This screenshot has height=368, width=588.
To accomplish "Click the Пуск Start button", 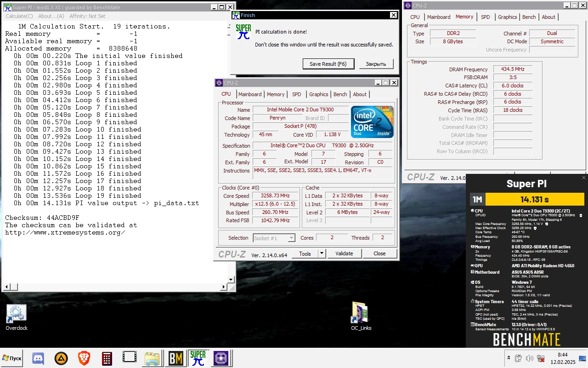I will (x=12, y=358).
